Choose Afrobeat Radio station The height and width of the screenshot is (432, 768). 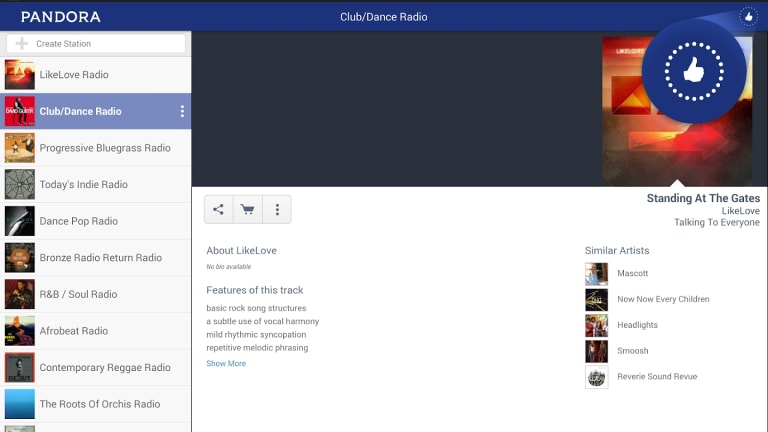click(96, 331)
